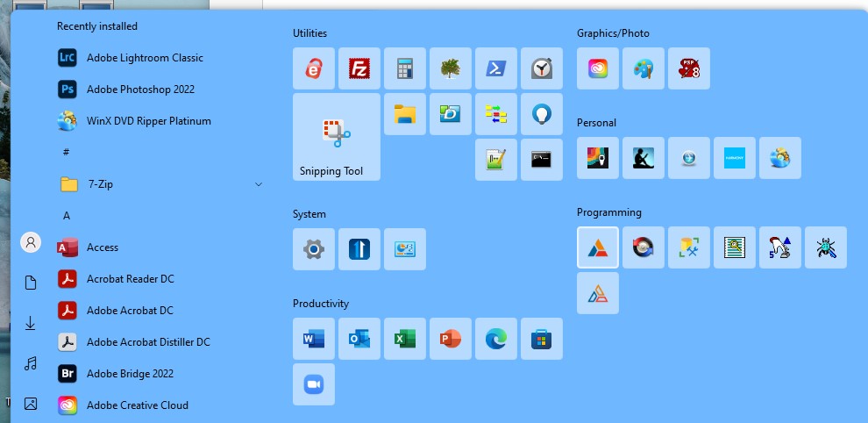The height and width of the screenshot is (423, 868).
Task: Open the Documents shortcut in the sidebar
Action: (31, 283)
